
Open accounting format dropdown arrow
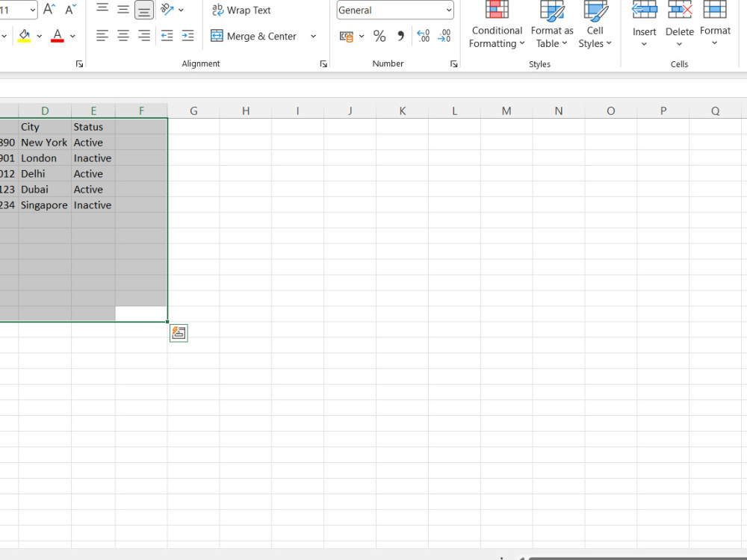click(362, 36)
